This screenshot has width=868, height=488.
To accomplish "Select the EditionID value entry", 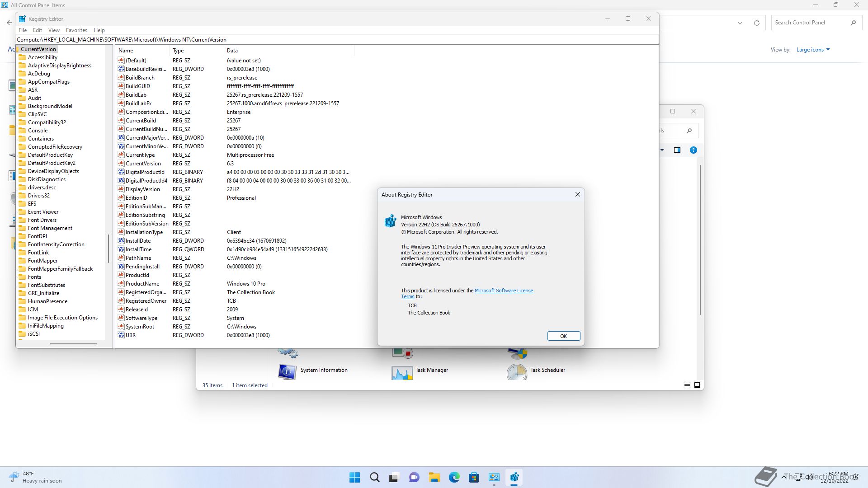I will pos(137,198).
